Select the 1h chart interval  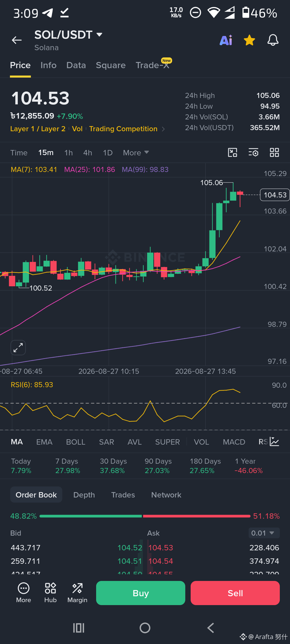(x=68, y=153)
